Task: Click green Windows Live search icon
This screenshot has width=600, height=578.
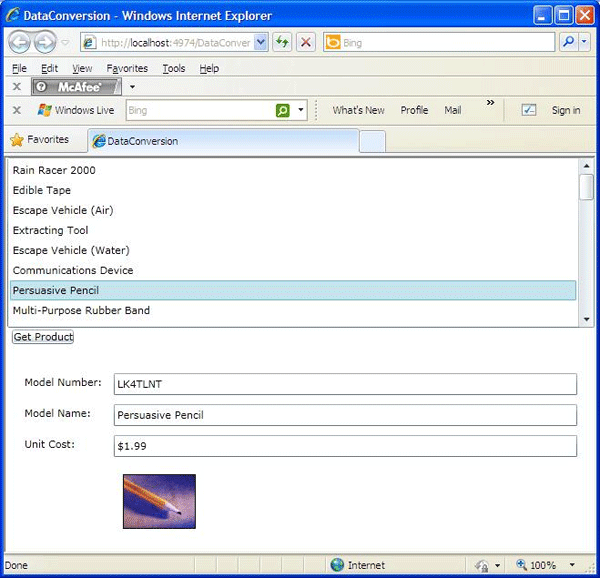Action: coord(282,111)
